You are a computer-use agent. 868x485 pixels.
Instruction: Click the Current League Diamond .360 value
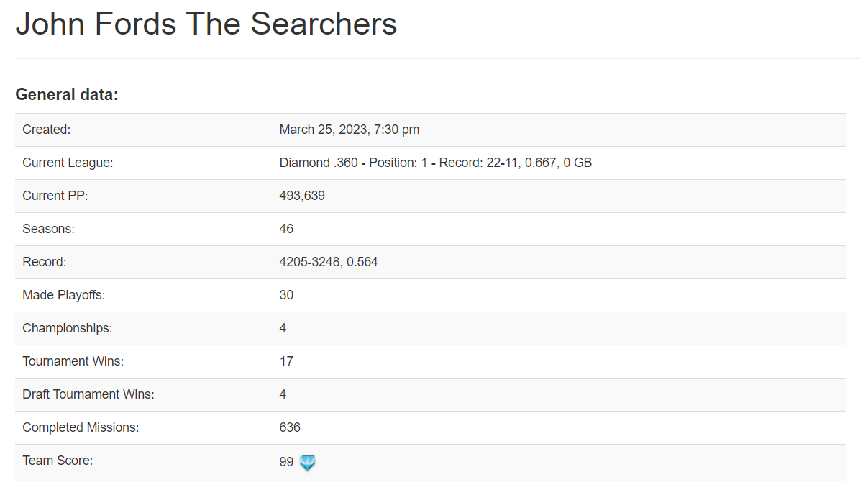[436, 163]
